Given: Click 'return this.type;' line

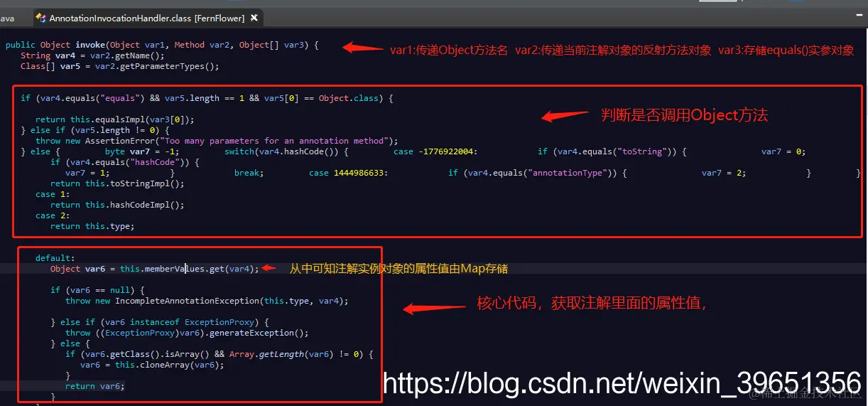Looking at the screenshot, I should pos(92,226).
